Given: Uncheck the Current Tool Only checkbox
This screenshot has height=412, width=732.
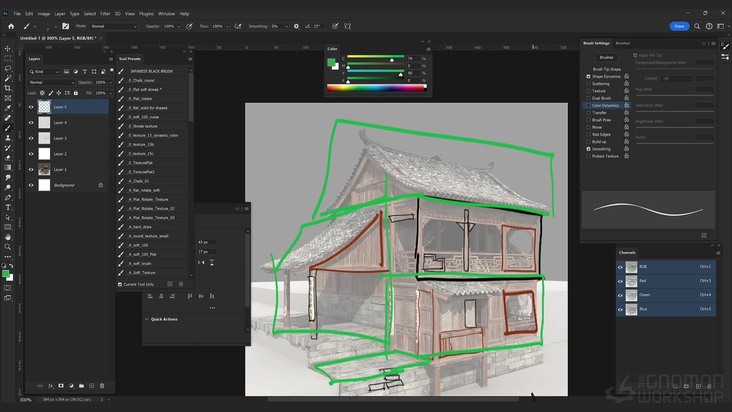Looking at the screenshot, I should (121, 284).
